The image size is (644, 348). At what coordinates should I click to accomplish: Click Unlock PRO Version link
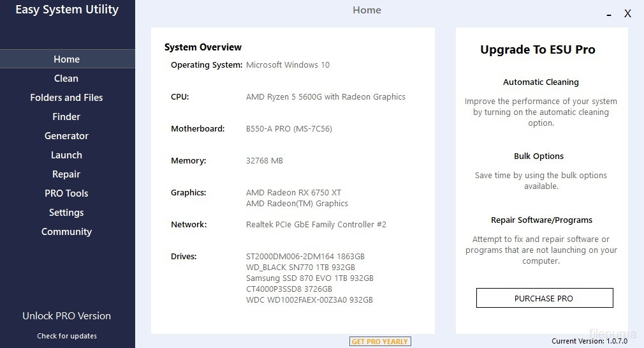coord(66,316)
